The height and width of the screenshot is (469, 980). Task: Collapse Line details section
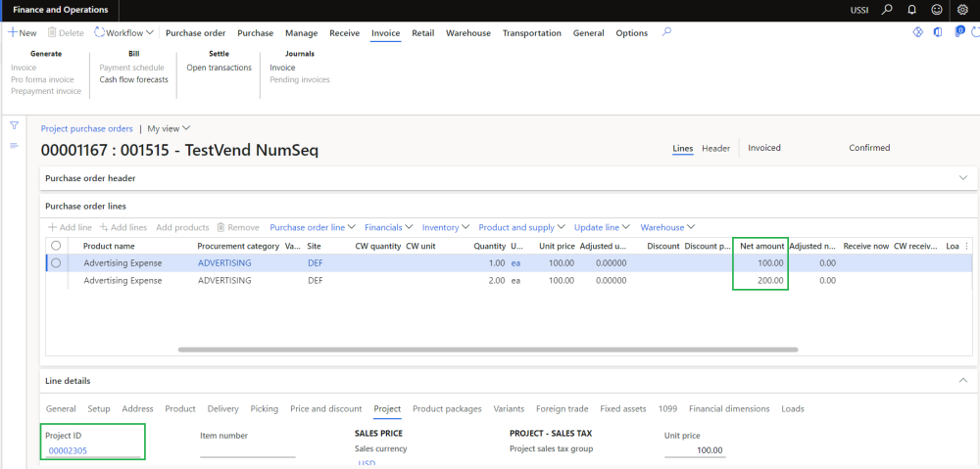pyautogui.click(x=962, y=380)
